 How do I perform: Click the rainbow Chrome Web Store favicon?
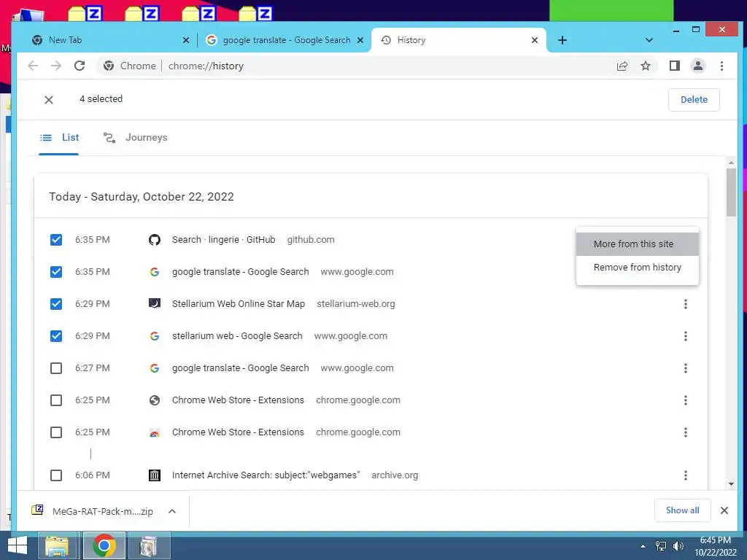click(155, 433)
